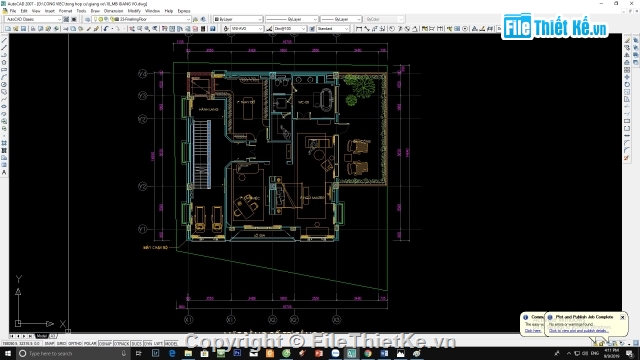The height and width of the screenshot is (360, 640).
Task: Open File Explorer from the taskbar
Action: (x=188, y=353)
